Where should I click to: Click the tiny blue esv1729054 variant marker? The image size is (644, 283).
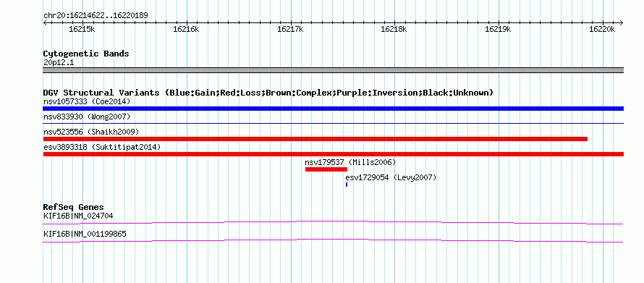pyautogui.click(x=347, y=185)
